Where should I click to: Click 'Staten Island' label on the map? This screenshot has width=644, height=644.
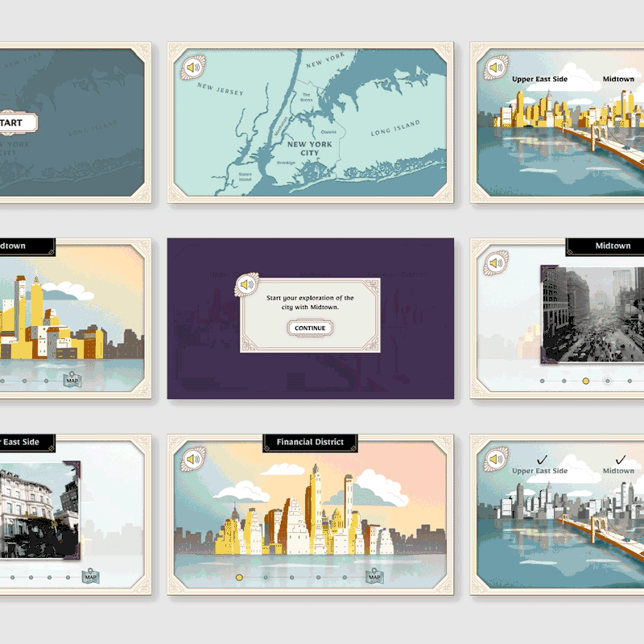click(x=246, y=176)
